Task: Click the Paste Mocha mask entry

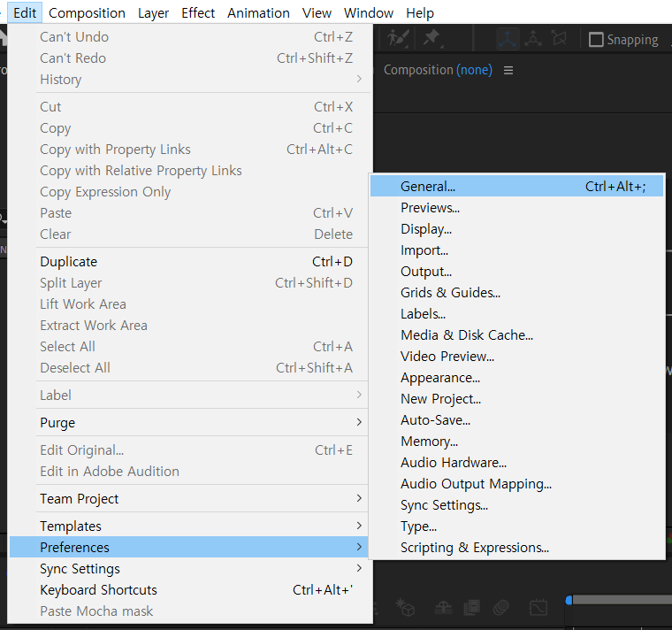Action: click(189, 611)
